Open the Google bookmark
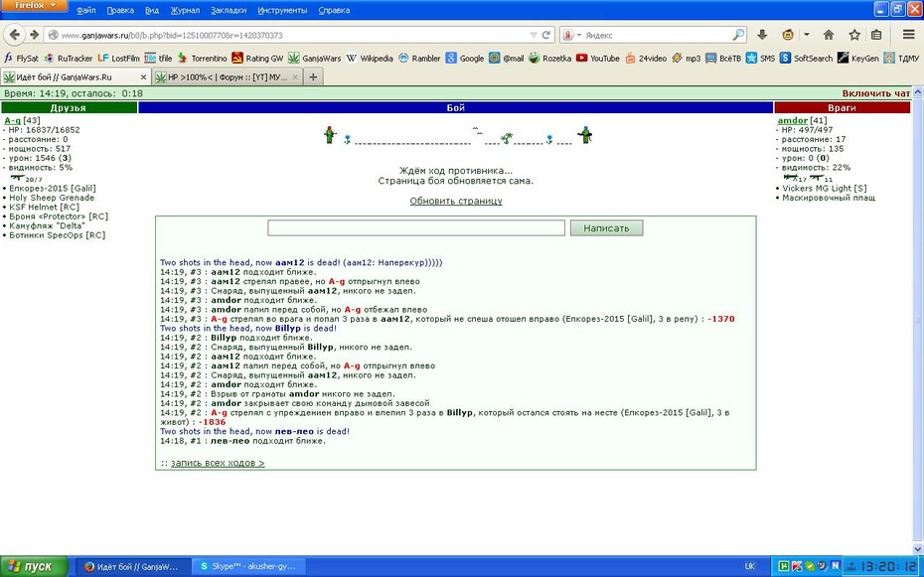Viewport: 924px width, 577px height. (465, 59)
